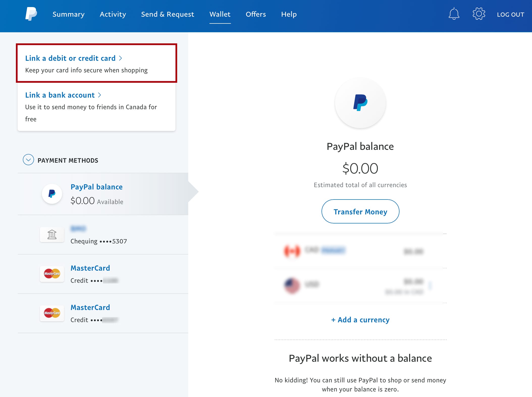
Task: Open the notifications bell icon
Action: point(454,14)
